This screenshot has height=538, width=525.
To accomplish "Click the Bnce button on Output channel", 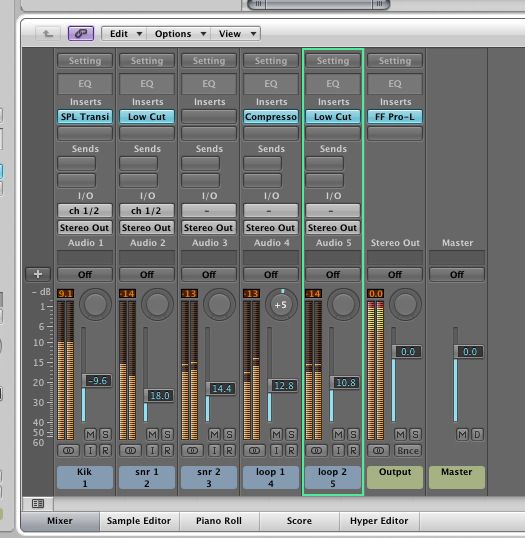I will click(408, 450).
